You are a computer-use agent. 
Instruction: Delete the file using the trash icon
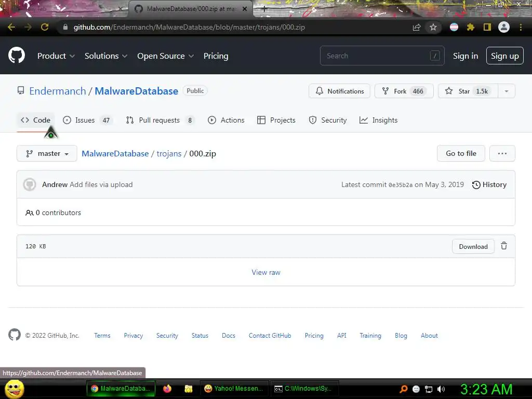click(504, 246)
